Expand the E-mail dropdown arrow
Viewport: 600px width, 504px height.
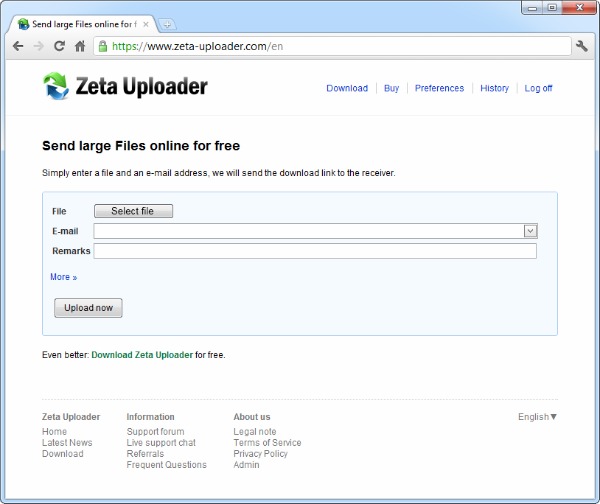530,231
